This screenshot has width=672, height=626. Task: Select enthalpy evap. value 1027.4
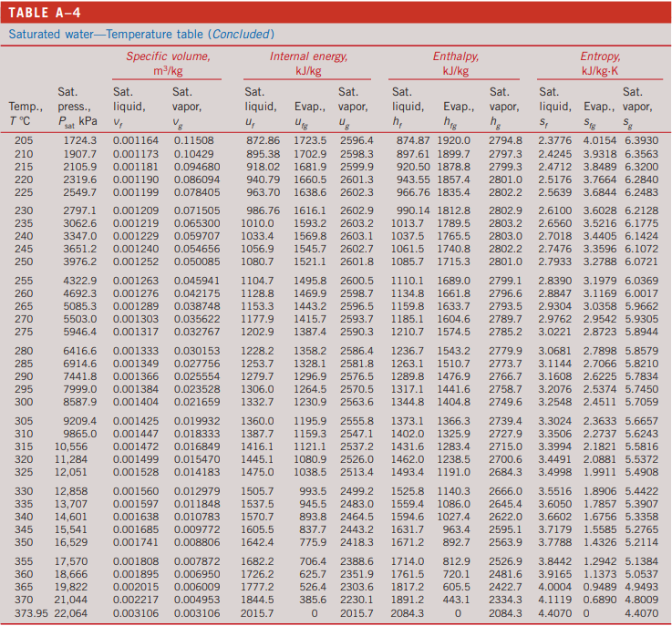(453, 518)
